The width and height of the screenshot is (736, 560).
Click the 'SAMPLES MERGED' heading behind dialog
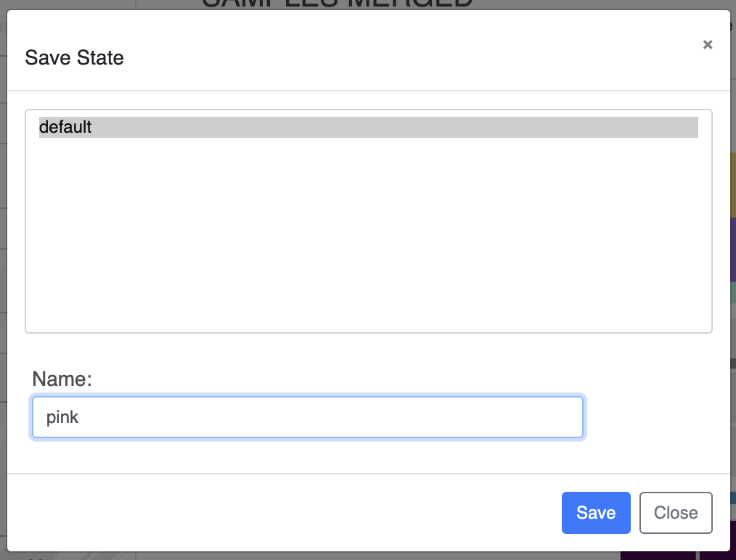pyautogui.click(x=338, y=4)
